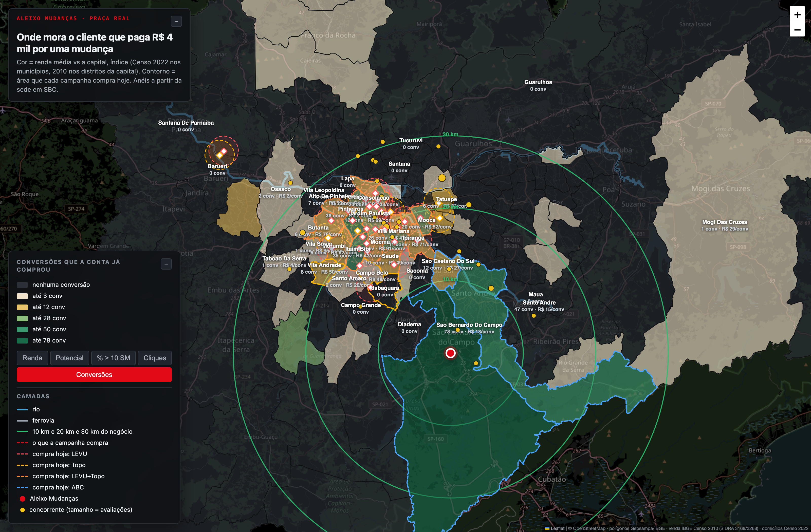
Task: Click the 'até 3 conv' cream swatch
Action: (x=23, y=296)
